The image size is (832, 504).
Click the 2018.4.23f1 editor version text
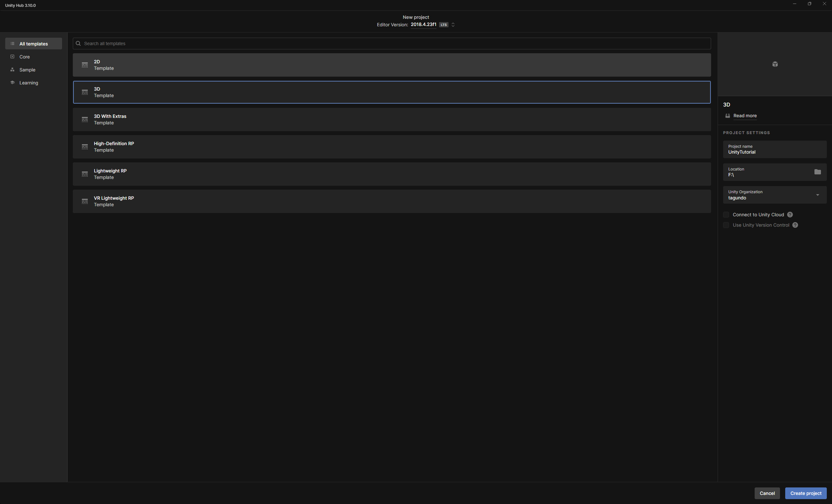pyautogui.click(x=423, y=25)
